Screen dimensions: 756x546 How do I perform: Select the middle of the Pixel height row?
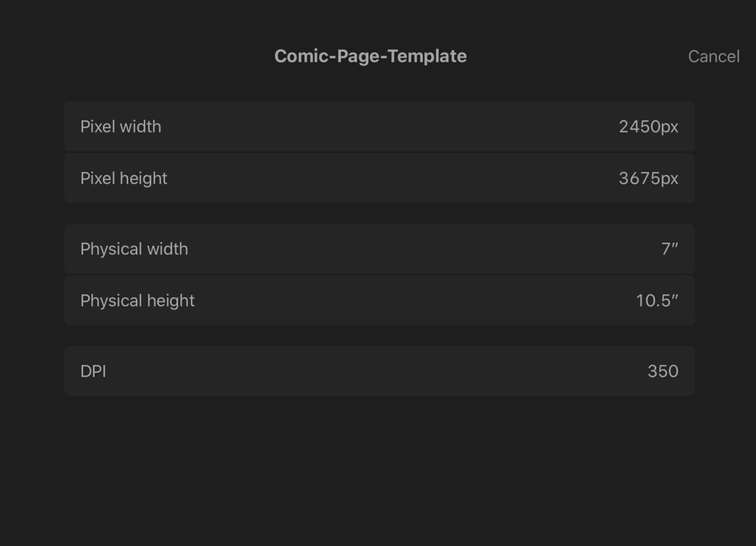(x=379, y=178)
